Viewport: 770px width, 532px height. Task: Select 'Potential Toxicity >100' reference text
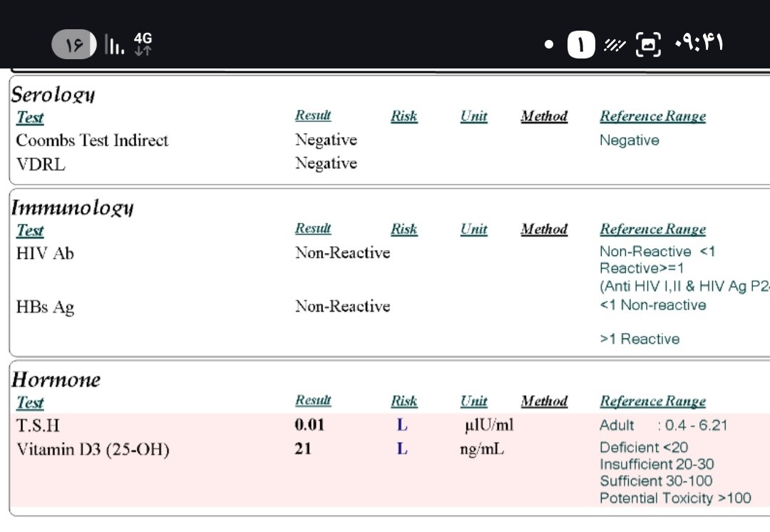[x=675, y=498]
